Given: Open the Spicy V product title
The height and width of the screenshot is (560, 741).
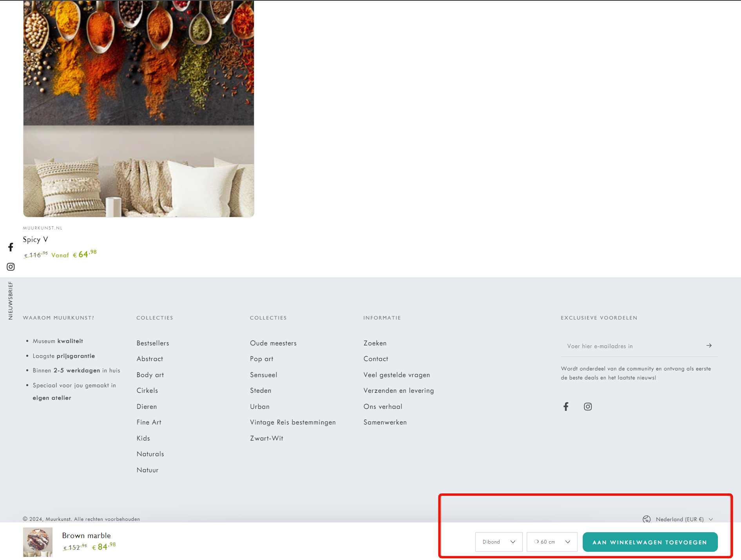Looking at the screenshot, I should 35,240.
